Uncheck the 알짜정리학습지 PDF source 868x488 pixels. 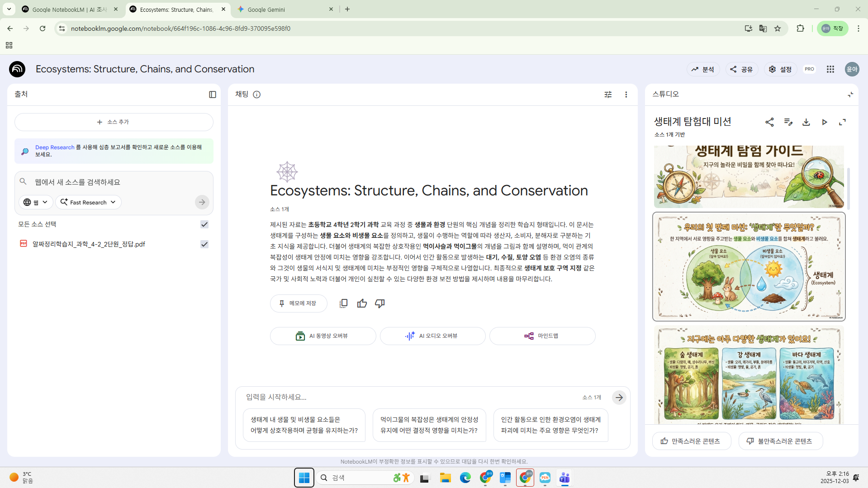(x=204, y=244)
